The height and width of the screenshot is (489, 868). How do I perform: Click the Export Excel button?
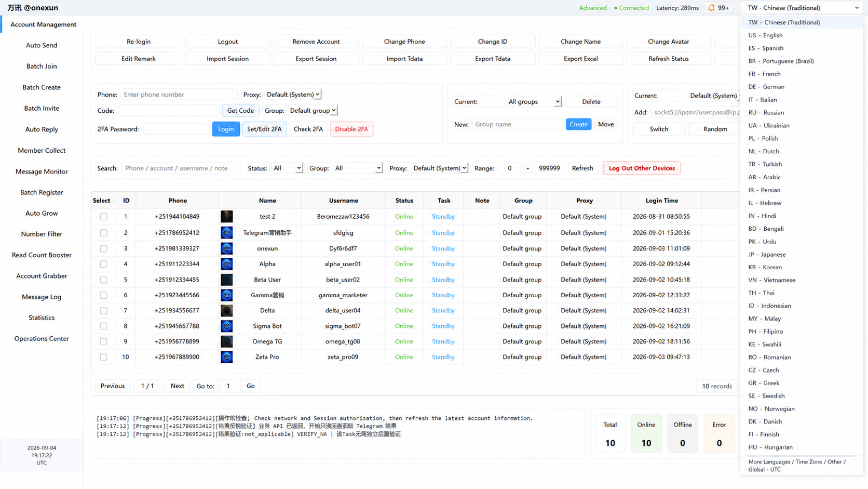pos(581,59)
